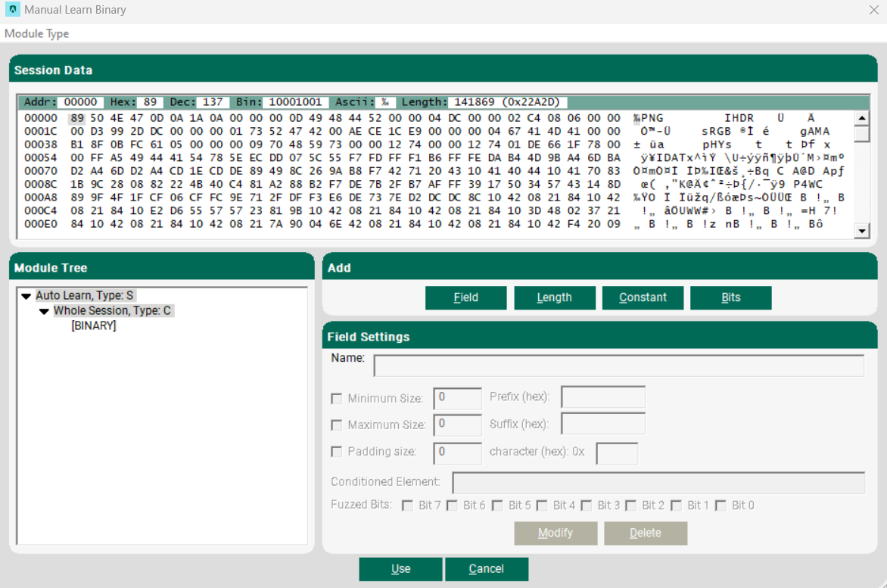
Task: Collapse the Auto Learn tree node
Action: (x=26, y=296)
